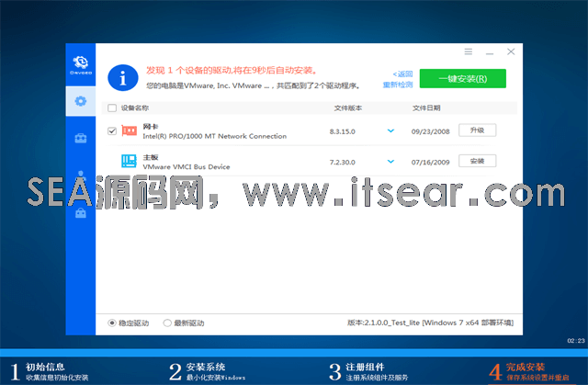Click the 文件版本 column header

(x=348, y=108)
